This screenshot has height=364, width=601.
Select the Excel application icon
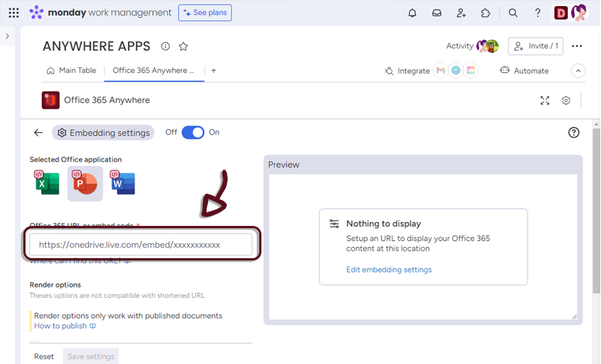(x=47, y=183)
